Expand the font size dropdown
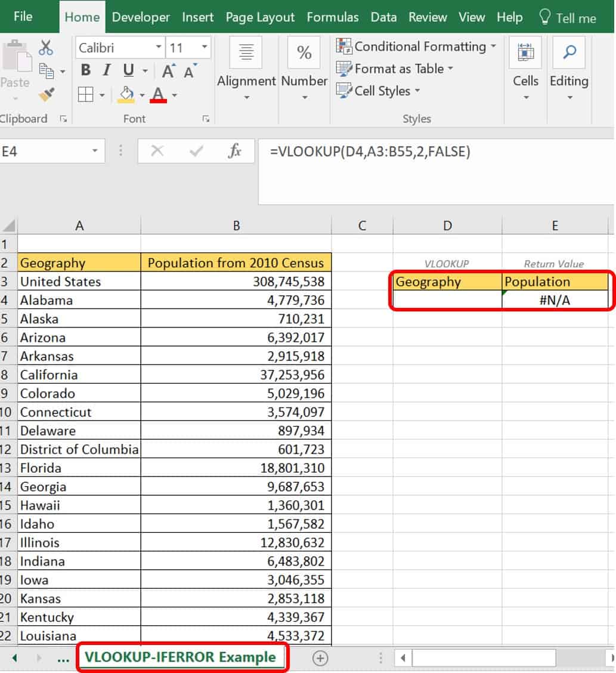Viewport: 616px width, 673px height. (205, 48)
